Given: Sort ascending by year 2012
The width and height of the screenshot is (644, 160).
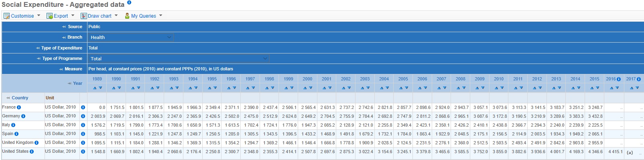Looking at the screenshot, I should 534,88.
